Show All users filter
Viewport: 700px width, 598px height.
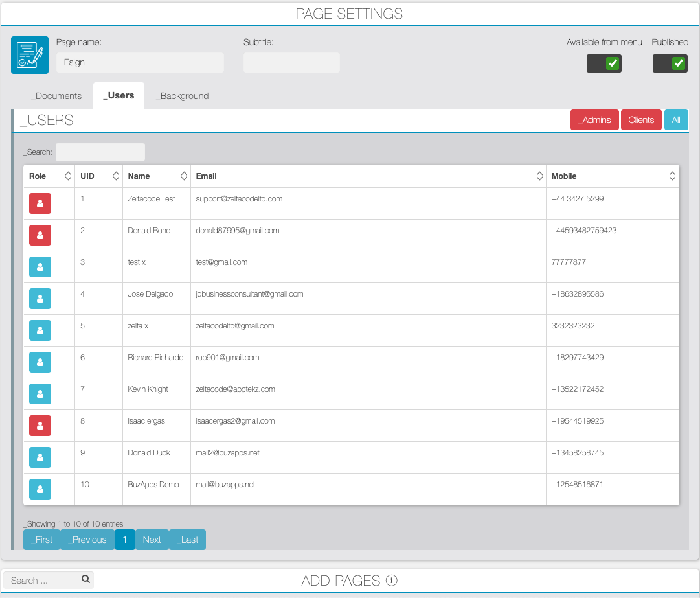point(676,120)
